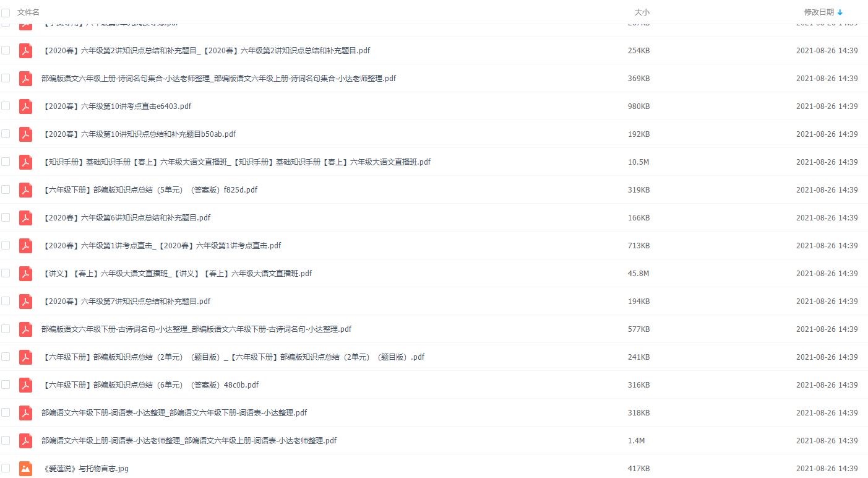Open 部编版语文六年级下册-古诗词名句-小达整理.pdf
Image resolution: width=868 pixels, height=478 pixels.
(x=197, y=329)
